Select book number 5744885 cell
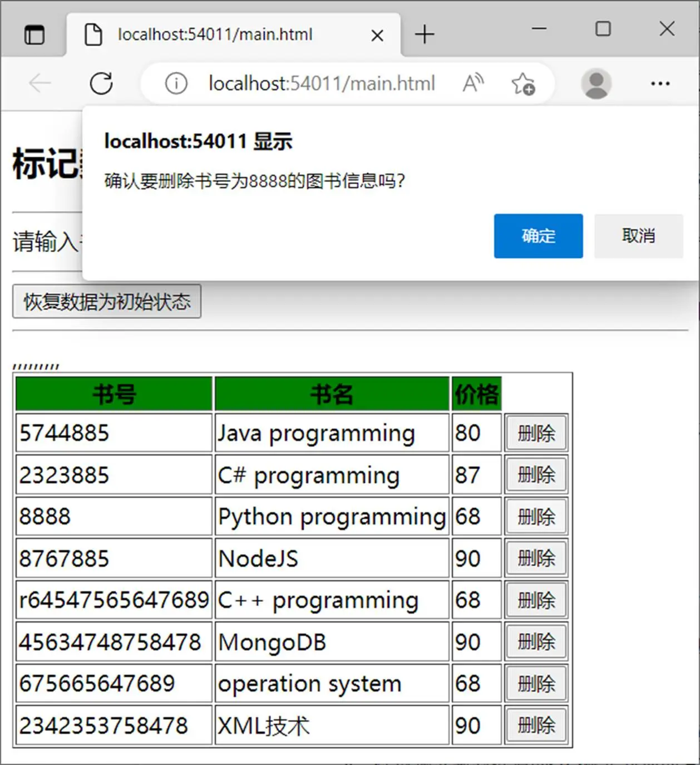The width and height of the screenshot is (700, 765). pyautogui.click(x=114, y=433)
